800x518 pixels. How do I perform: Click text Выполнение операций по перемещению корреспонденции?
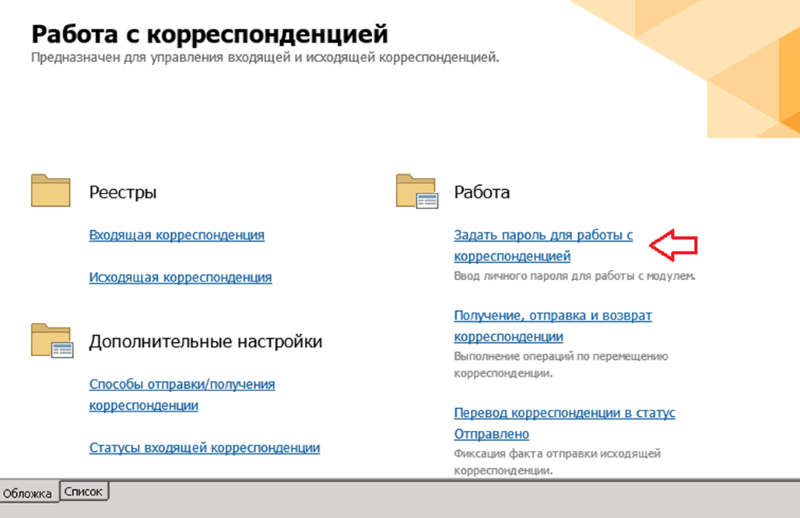pyautogui.click(x=561, y=364)
